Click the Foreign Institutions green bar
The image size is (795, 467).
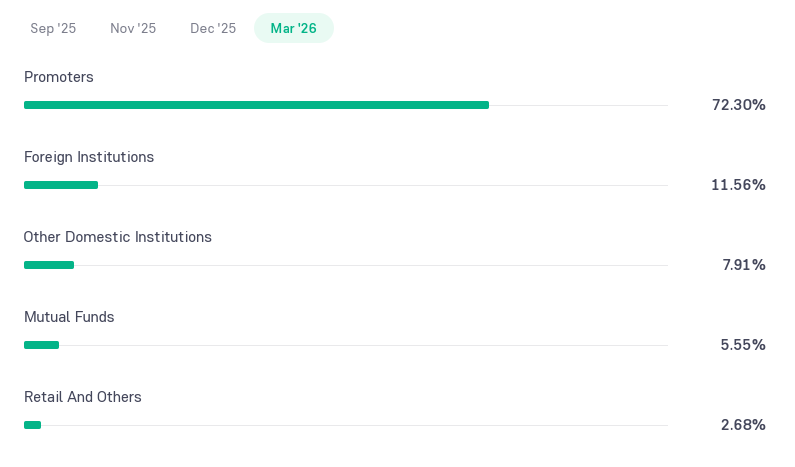coord(61,185)
